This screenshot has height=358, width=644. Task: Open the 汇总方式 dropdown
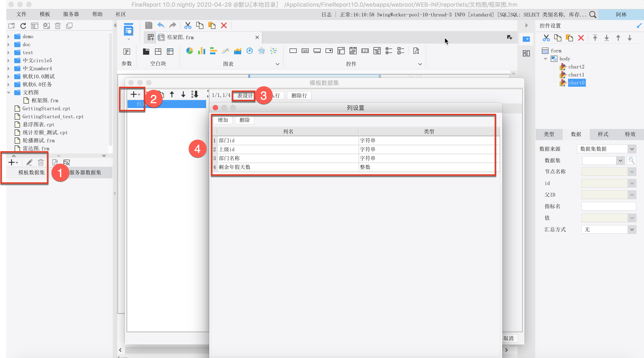(x=632, y=229)
